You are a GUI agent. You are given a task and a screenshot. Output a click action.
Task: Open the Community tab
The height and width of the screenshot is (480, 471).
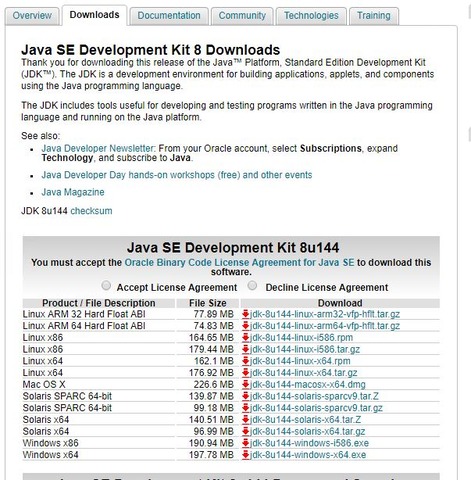click(242, 16)
